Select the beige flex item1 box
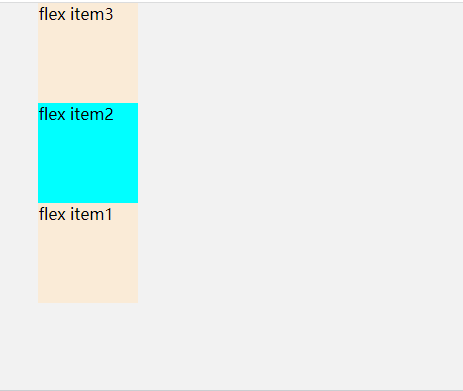The height and width of the screenshot is (391, 463). click(88, 253)
